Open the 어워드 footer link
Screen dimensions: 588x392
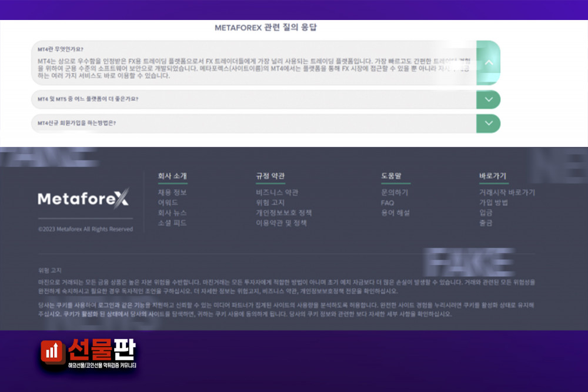point(168,203)
